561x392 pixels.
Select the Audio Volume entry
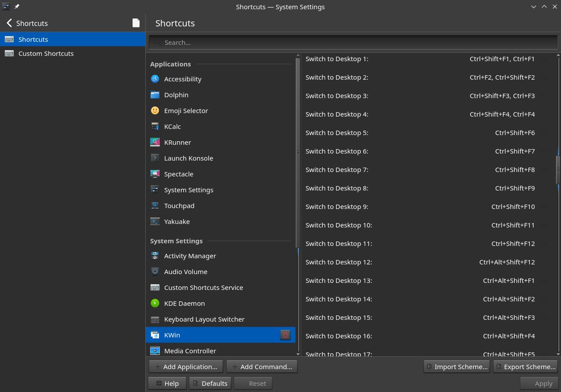coord(185,271)
